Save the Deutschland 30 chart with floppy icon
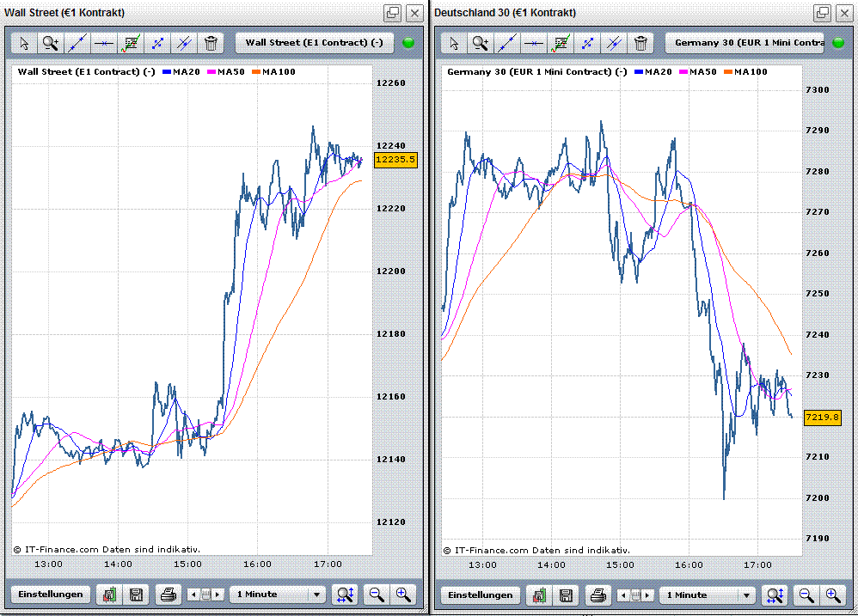 (x=566, y=595)
